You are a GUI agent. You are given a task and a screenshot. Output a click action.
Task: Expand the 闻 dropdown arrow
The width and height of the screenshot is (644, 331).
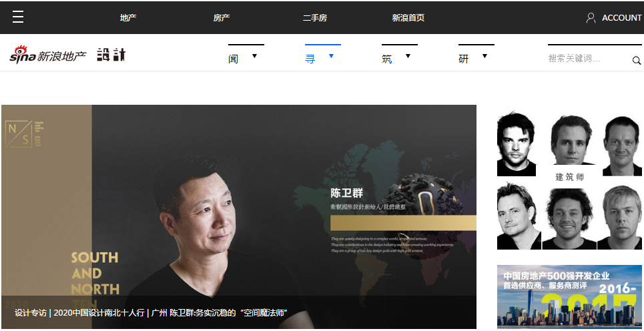point(254,56)
